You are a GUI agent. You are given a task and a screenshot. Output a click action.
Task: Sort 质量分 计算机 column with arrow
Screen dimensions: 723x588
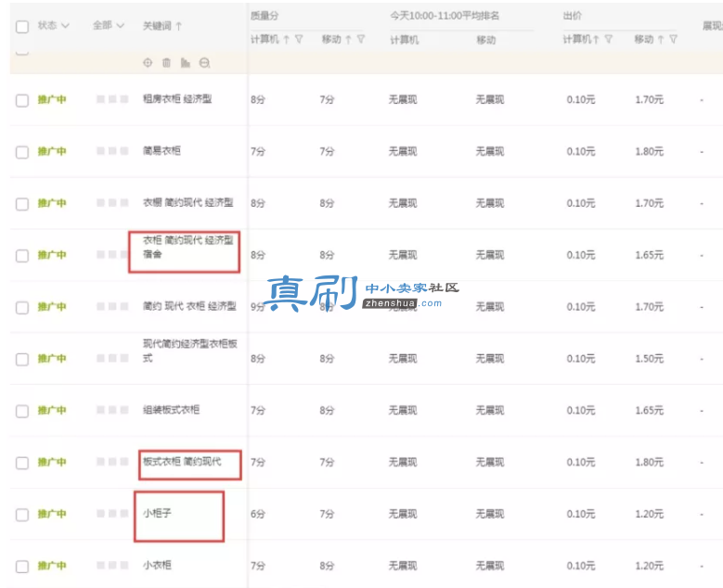(x=287, y=40)
